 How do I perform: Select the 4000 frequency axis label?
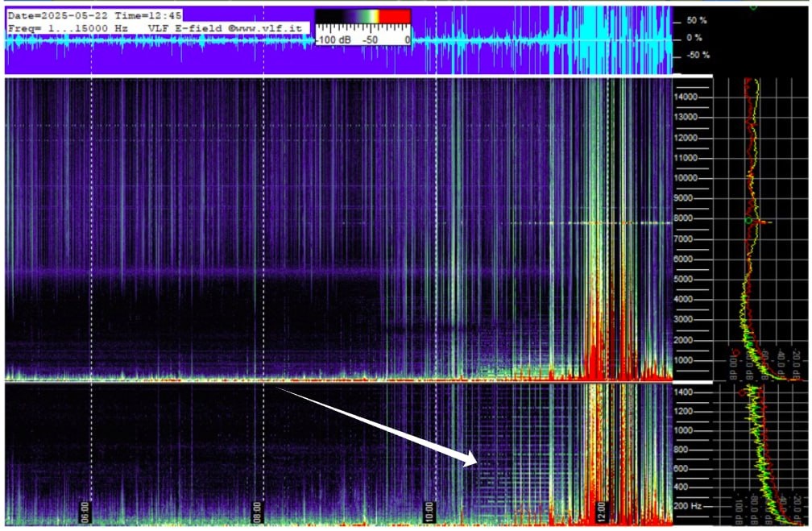coord(684,299)
